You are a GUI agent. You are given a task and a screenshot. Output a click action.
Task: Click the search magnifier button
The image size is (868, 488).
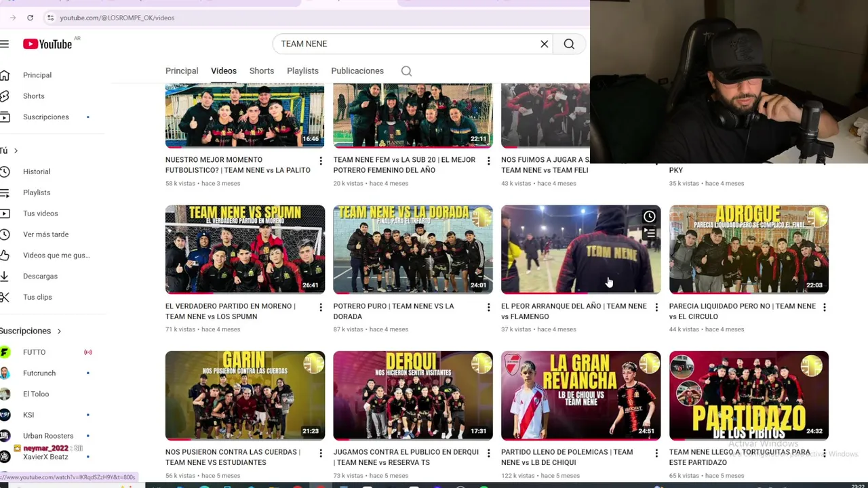pyautogui.click(x=569, y=44)
